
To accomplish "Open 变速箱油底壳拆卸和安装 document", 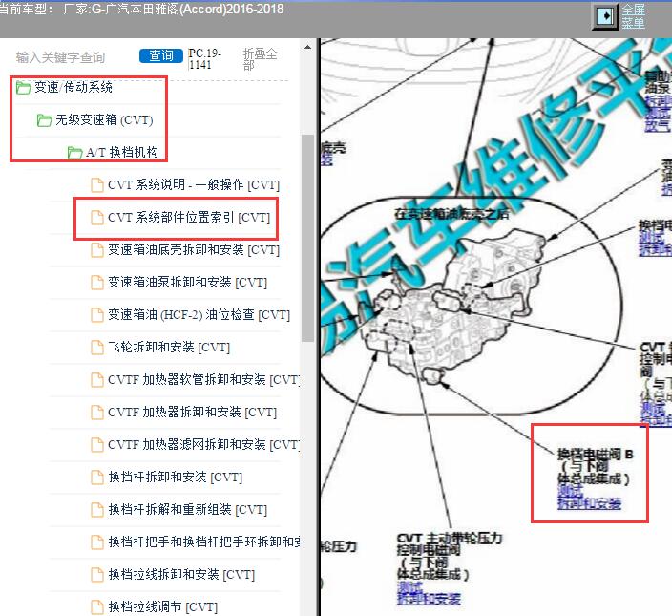I will (x=194, y=250).
